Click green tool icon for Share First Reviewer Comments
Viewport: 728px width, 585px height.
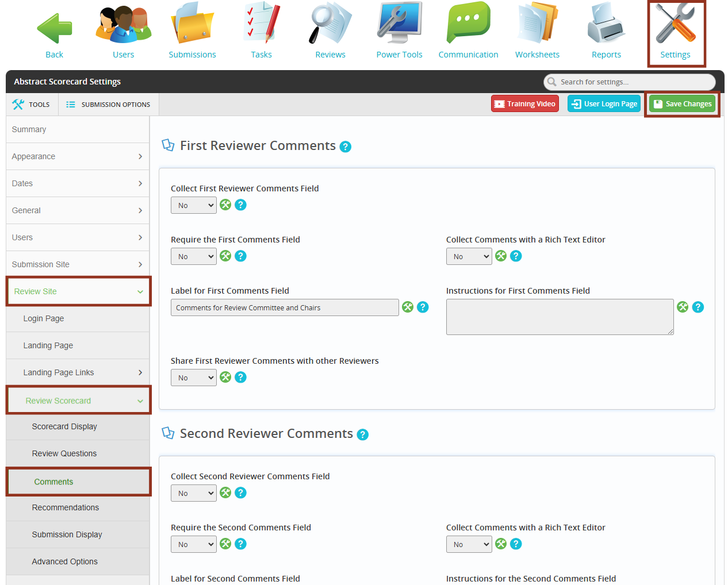click(x=225, y=377)
